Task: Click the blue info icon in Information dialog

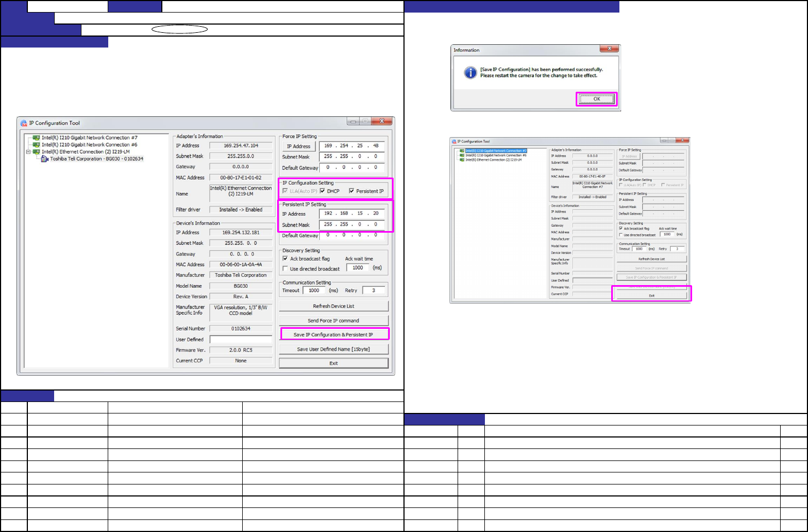Action: [470, 73]
